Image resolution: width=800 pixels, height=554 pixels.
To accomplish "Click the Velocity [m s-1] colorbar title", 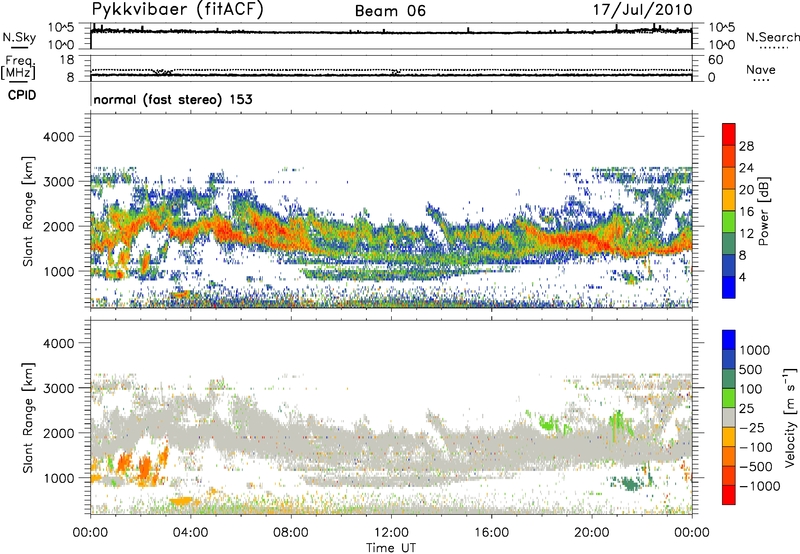I will [790, 417].
